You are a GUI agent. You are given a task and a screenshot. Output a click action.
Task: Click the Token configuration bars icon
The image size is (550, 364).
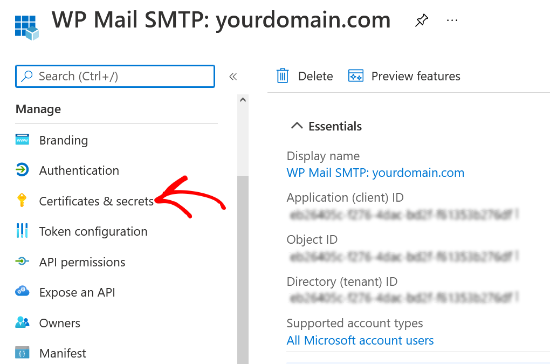[x=22, y=230]
